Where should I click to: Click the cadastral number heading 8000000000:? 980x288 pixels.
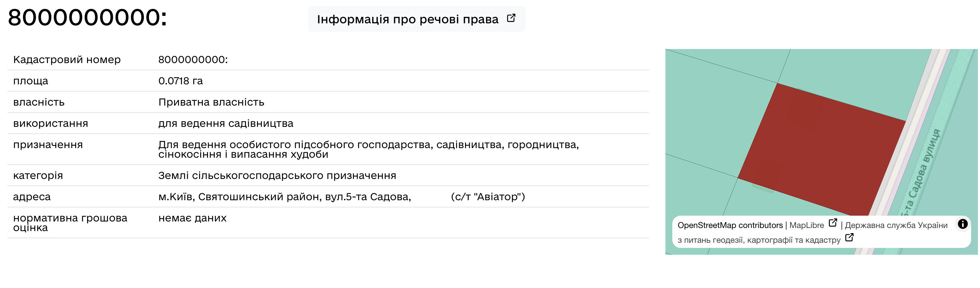[87, 17]
